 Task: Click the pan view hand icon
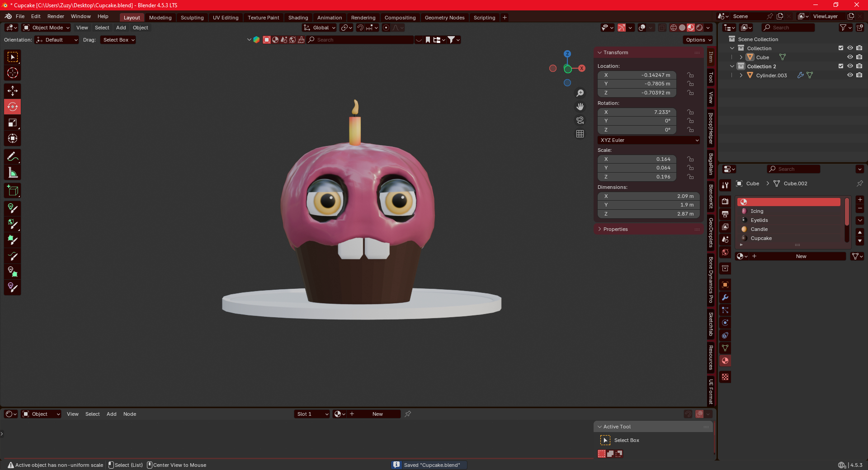pos(580,107)
